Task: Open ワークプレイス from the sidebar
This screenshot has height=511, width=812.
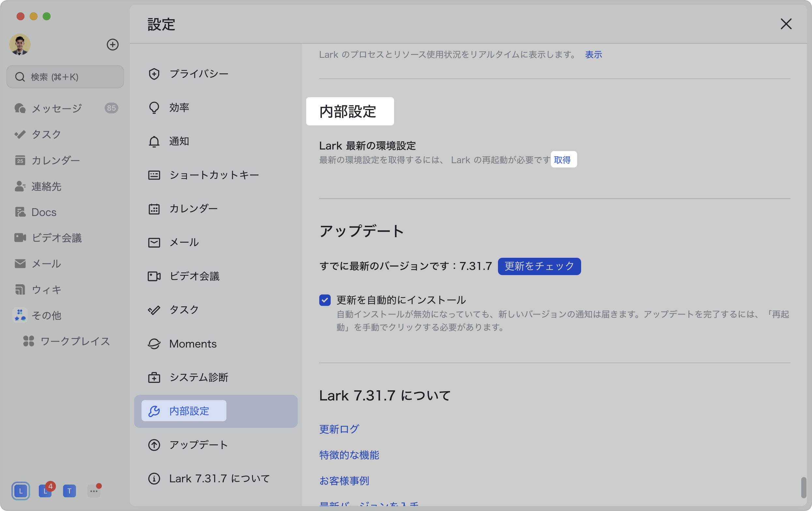Action: (75, 341)
